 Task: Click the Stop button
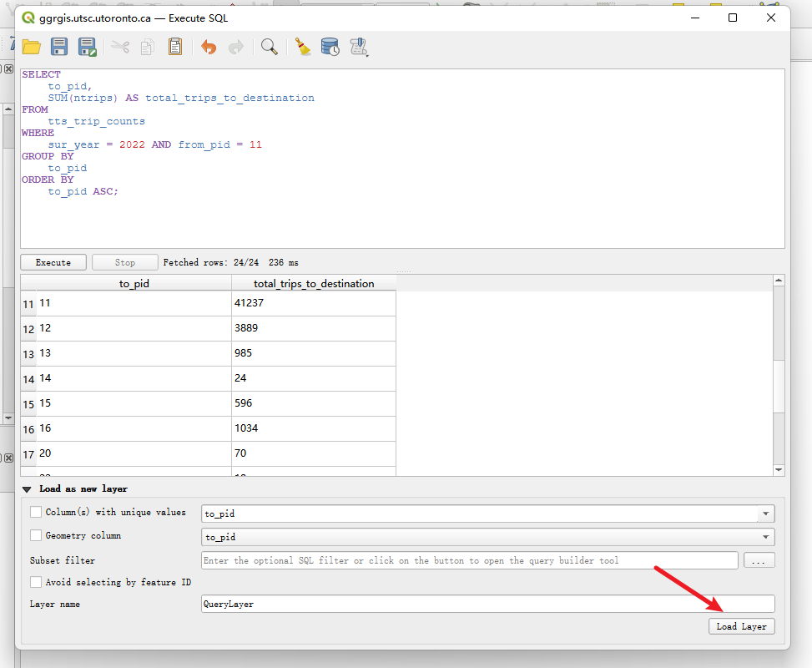tap(125, 262)
